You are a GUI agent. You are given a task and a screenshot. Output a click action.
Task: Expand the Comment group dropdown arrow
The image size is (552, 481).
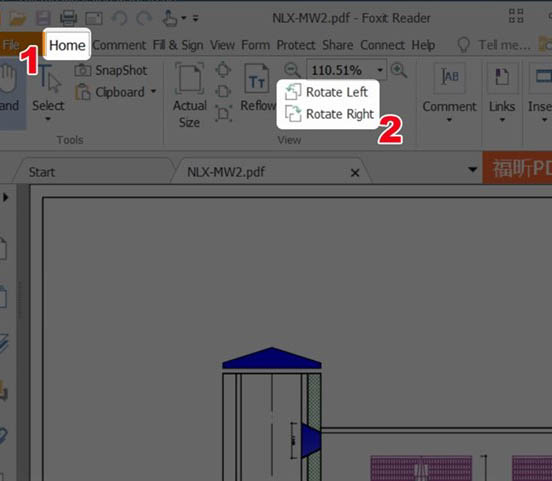(450, 120)
